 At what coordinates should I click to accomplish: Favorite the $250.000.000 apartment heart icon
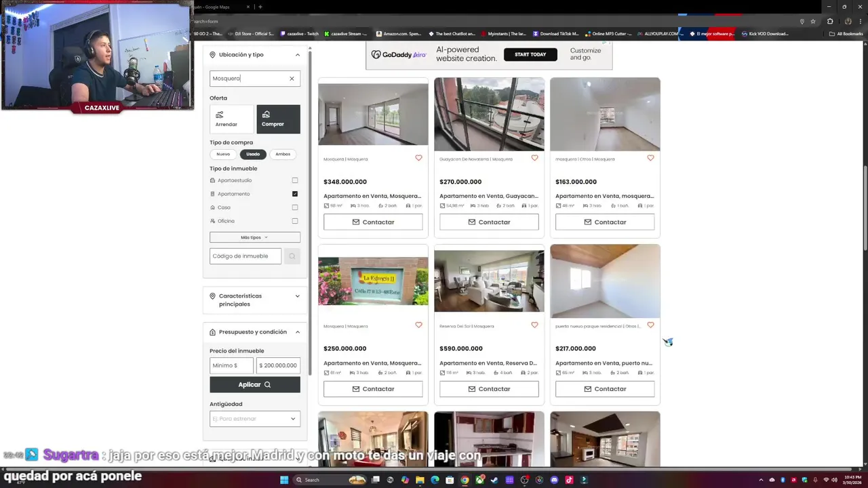(418, 325)
